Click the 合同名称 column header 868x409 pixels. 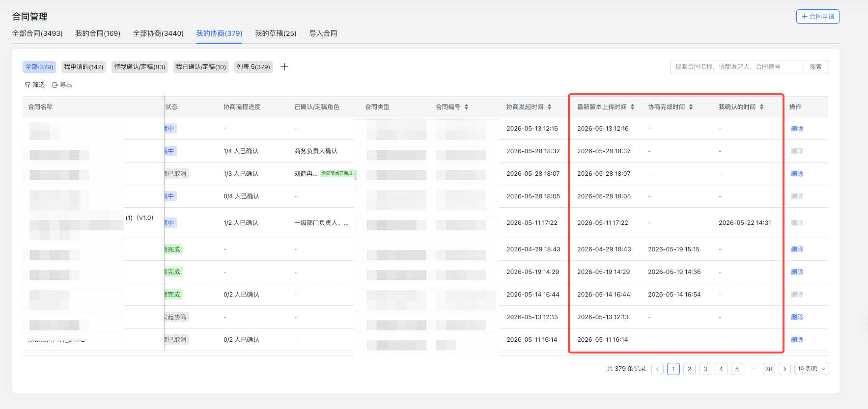pos(40,107)
